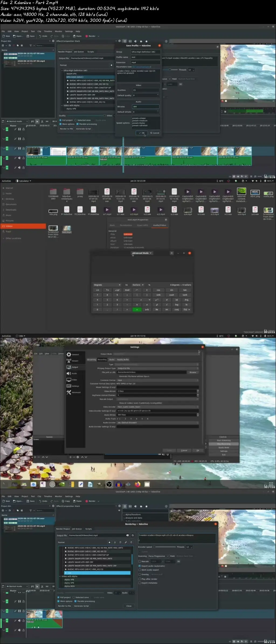Switch to Replay Buffer tab in OBS Settings
This screenshot has width=276, height=644.
123,360
